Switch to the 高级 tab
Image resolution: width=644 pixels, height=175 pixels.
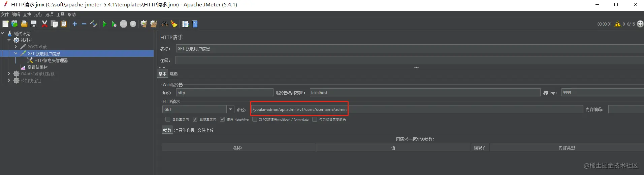pos(173,74)
